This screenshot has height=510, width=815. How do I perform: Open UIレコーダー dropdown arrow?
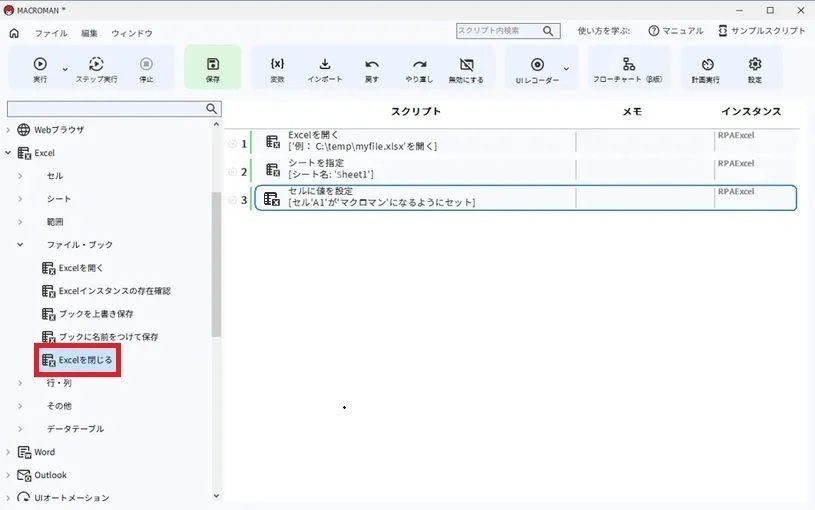coord(566,69)
